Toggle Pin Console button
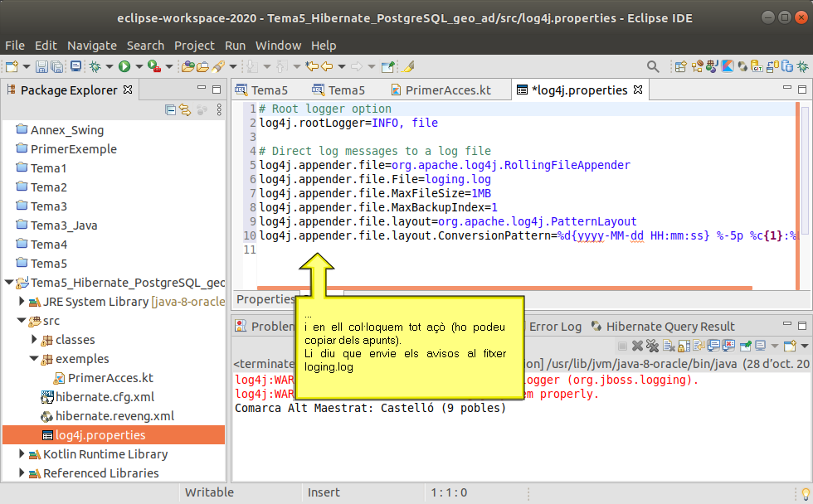The image size is (813, 504). [746, 346]
